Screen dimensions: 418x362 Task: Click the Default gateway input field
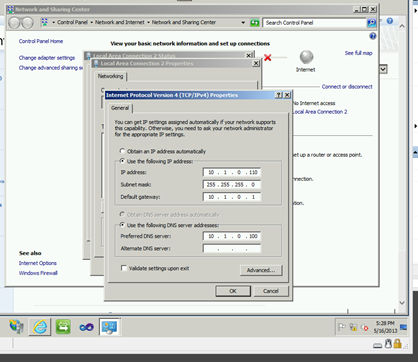[x=232, y=197]
